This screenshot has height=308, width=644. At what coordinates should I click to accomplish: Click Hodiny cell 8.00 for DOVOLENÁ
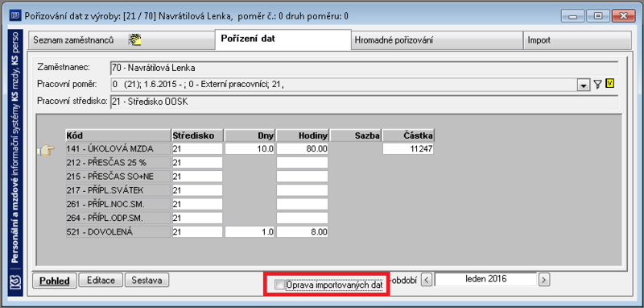303,232
